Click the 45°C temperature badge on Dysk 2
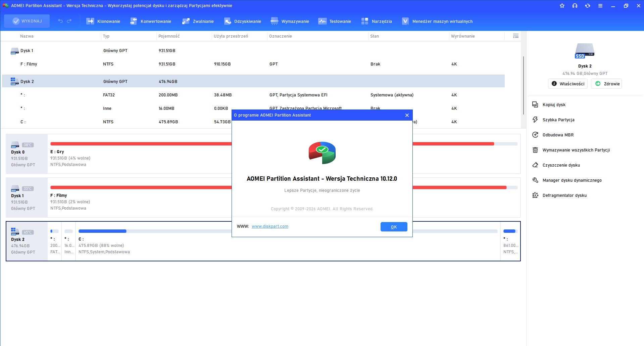 28,232
